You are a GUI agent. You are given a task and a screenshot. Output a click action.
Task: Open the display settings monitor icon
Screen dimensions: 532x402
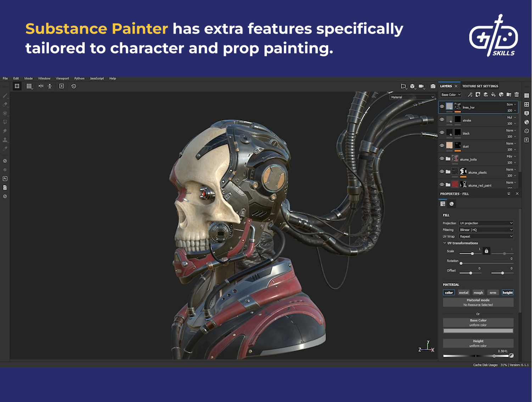pyautogui.click(x=527, y=113)
